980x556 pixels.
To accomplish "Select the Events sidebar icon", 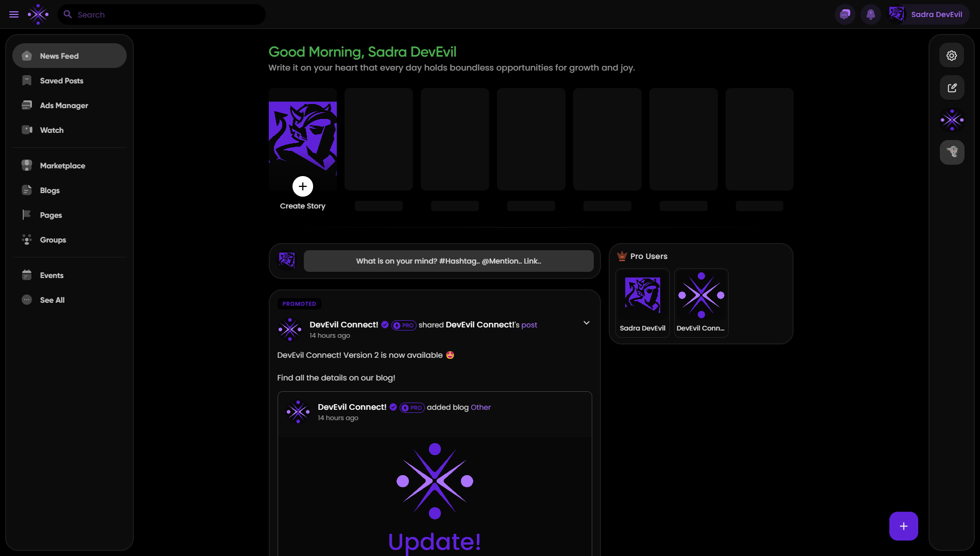I will pyautogui.click(x=26, y=275).
